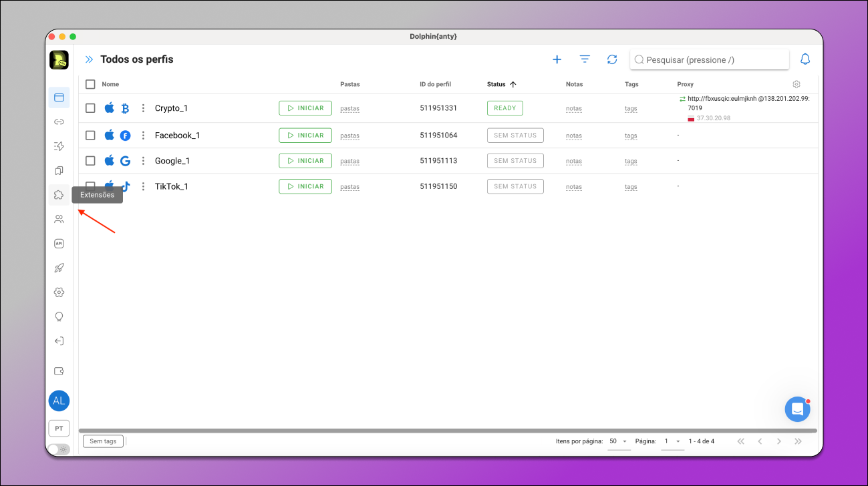Toggle the dark theme switch
The width and height of the screenshot is (868, 486).
pos(59,449)
